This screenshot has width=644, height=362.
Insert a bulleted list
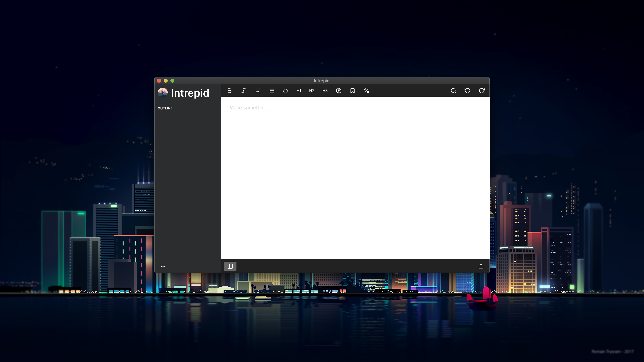pos(271,91)
